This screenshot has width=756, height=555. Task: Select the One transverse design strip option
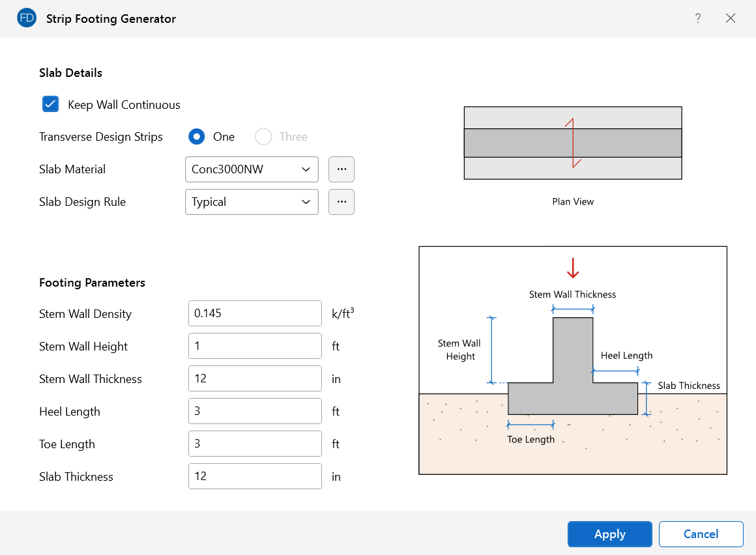(x=197, y=137)
